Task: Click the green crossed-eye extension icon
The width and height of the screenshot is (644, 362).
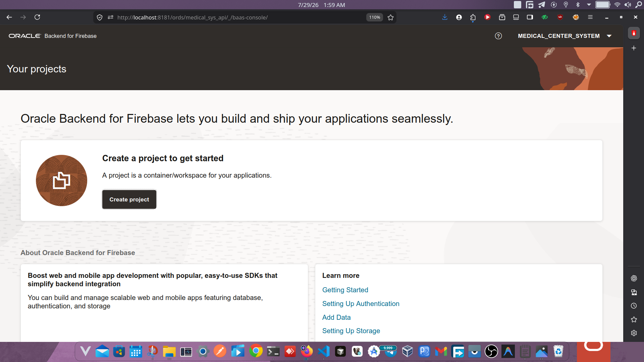Action: tap(545, 17)
